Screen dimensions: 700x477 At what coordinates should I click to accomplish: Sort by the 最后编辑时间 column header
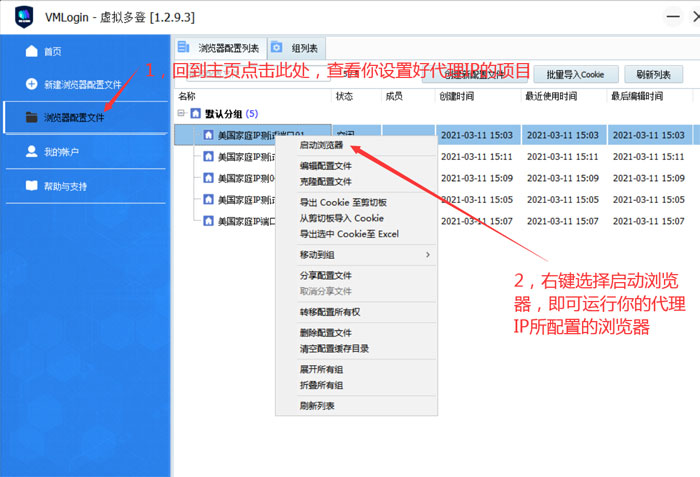(637, 96)
